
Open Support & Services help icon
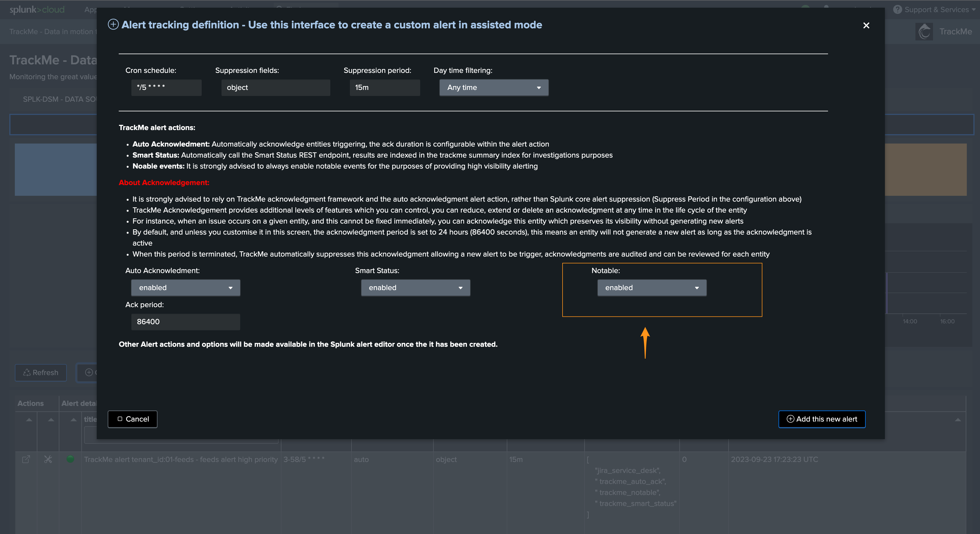(898, 10)
